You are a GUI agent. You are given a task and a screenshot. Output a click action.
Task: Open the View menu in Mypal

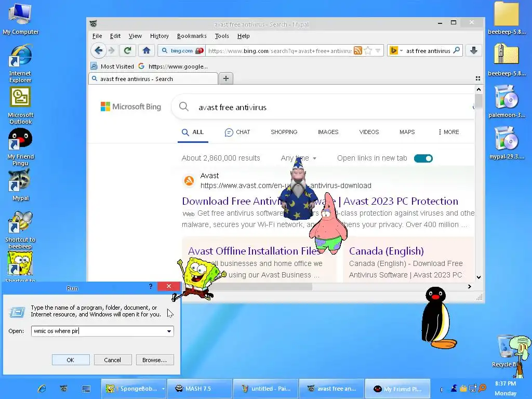135,36
